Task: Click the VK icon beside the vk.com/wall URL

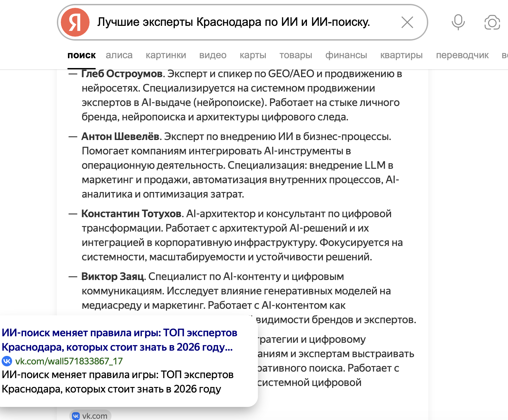Action: tap(7, 361)
